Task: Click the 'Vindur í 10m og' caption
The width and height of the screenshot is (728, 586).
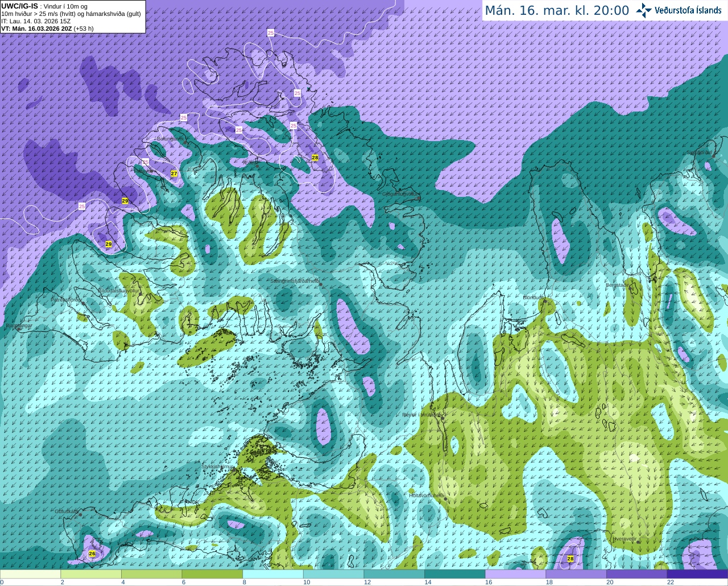Action: point(66,6)
